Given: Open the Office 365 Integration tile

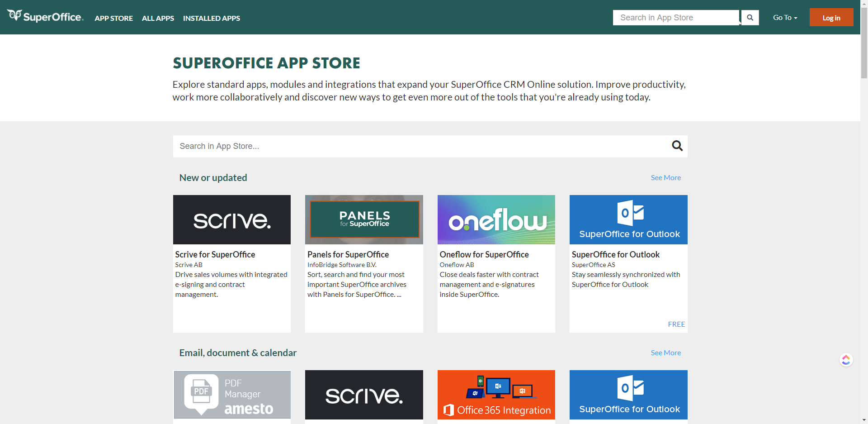Looking at the screenshot, I should pos(496,395).
